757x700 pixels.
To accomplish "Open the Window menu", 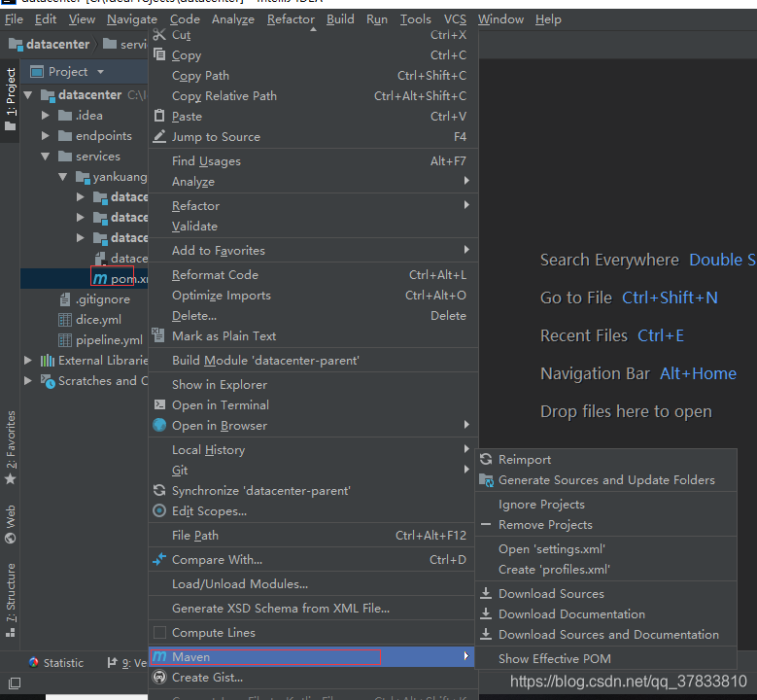I will 500,19.
